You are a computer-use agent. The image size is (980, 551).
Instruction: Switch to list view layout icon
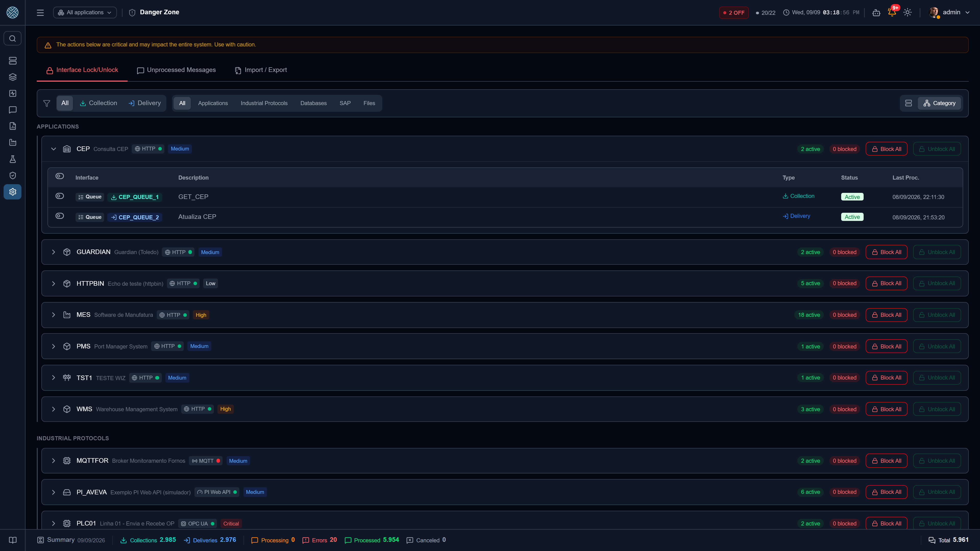point(909,103)
